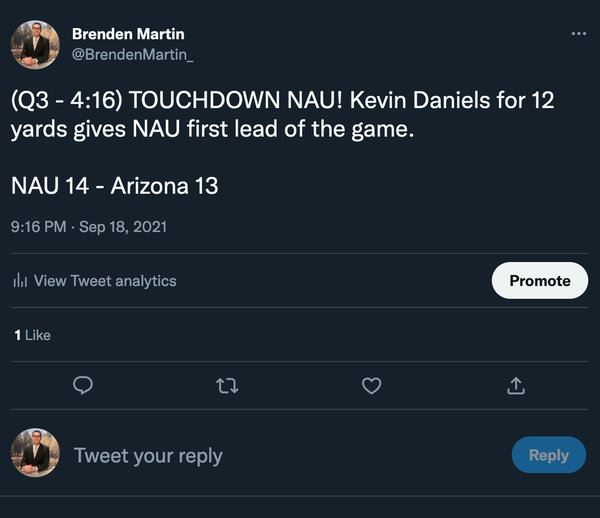Click the Brenden Martin display name
The height and width of the screenshot is (518, 600).
(127, 34)
